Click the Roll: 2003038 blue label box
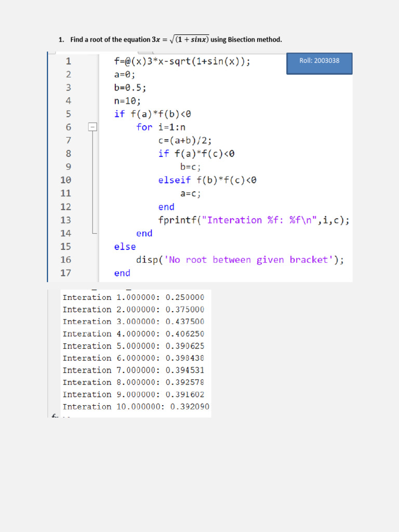The image size is (399, 532). pos(320,63)
